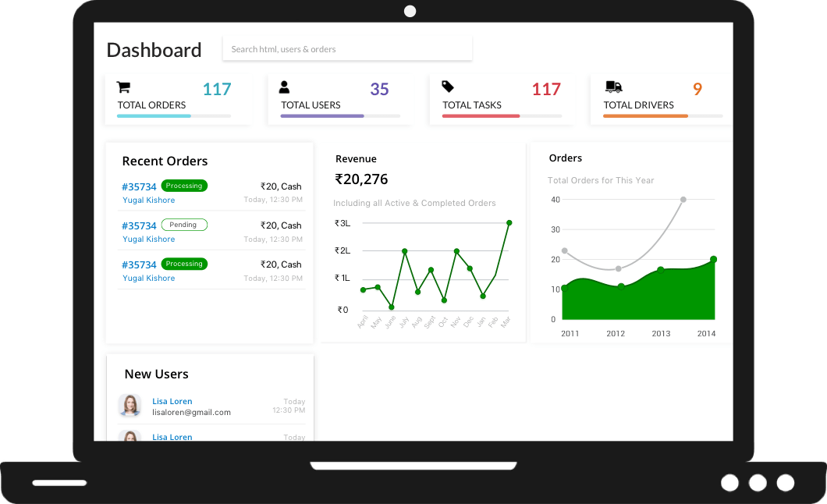
Task: Click the ₹20,276 revenue figure
Action: (361, 179)
